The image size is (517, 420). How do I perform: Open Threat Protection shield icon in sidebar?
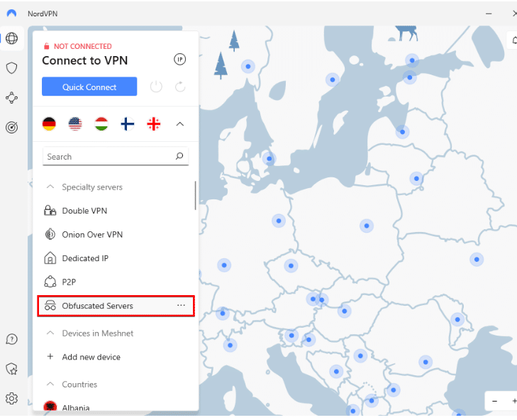point(11,68)
